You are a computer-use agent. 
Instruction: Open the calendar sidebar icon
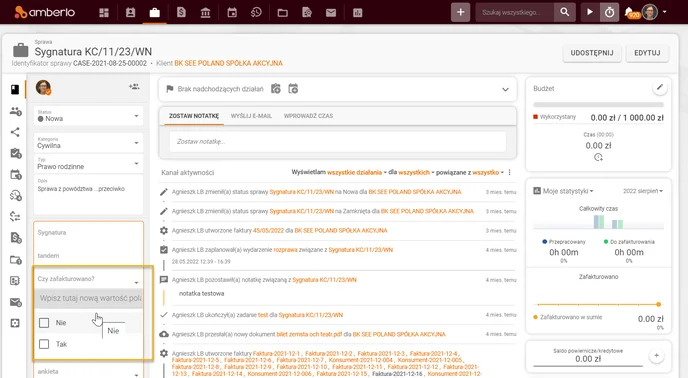tap(15, 174)
